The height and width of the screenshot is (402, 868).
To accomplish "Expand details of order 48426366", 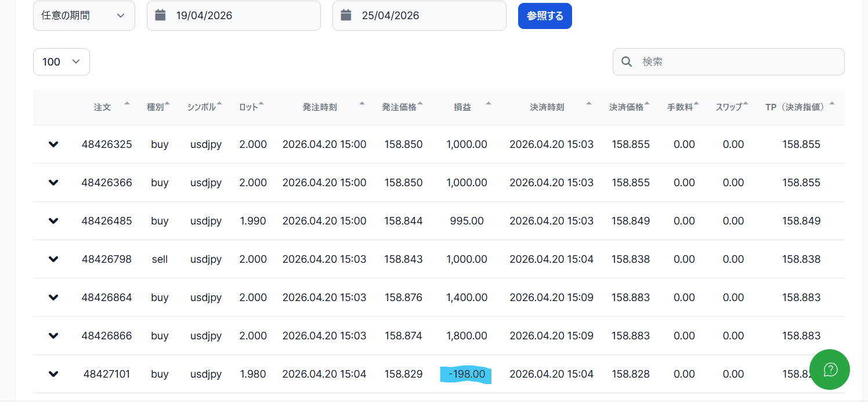I will click(x=53, y=183).
